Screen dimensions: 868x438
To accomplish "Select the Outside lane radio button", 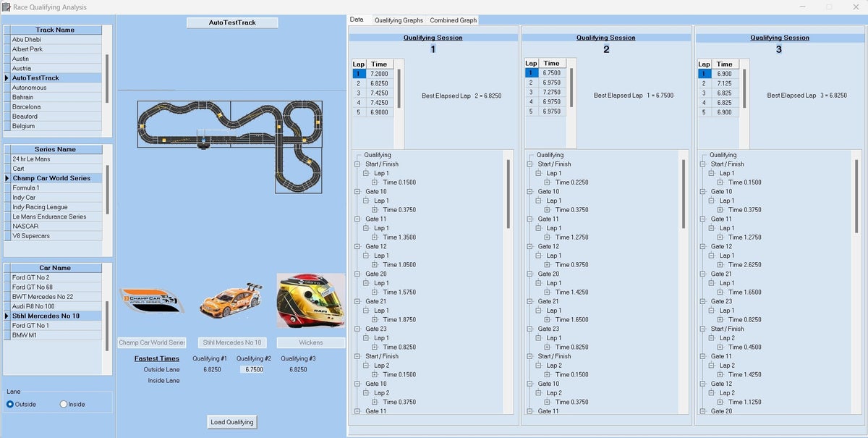I will click(10, 404).
